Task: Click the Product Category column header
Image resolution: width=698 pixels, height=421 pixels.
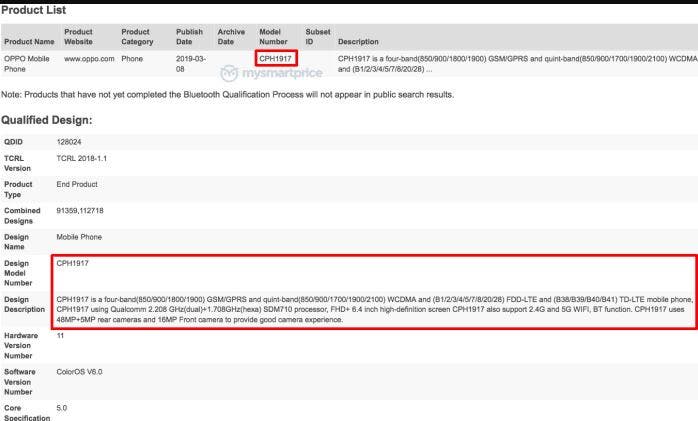Action: tap(137, 36)
